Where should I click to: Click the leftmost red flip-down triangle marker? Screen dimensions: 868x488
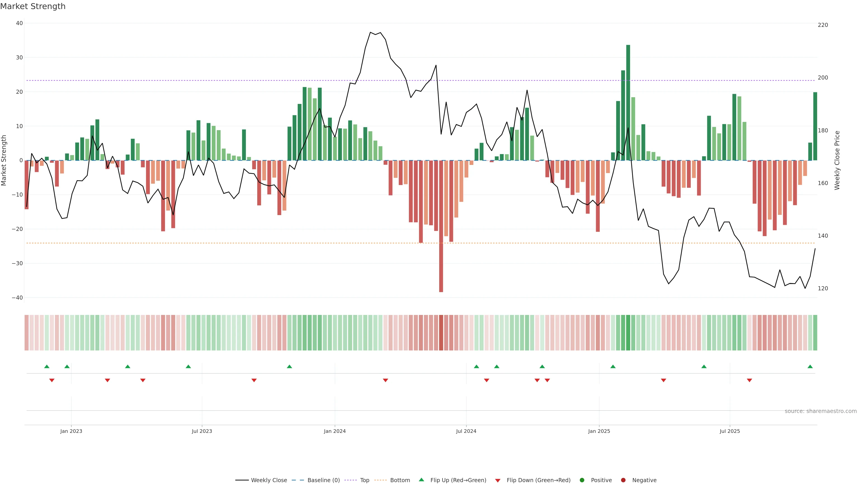tap(52, 380)
